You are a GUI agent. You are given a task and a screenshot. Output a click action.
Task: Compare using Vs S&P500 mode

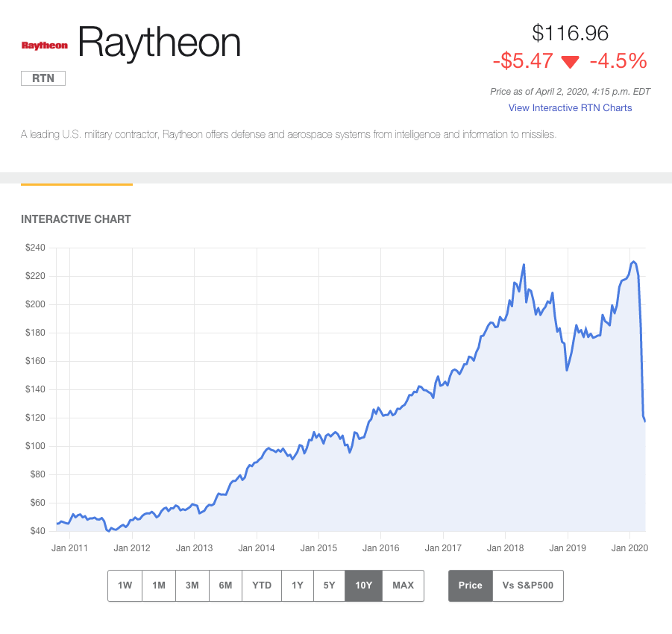(x=528, y=586)
